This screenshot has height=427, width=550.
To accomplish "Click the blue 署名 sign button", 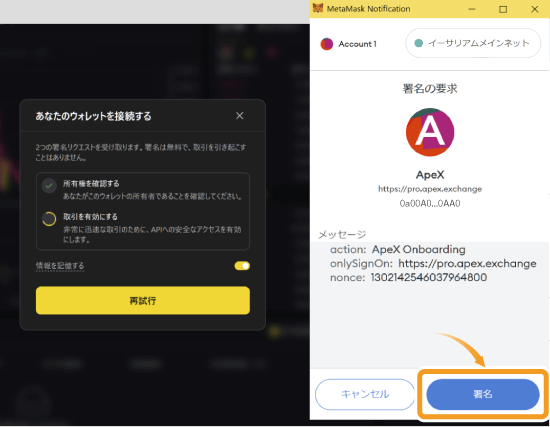I will (x=483, y=394).
